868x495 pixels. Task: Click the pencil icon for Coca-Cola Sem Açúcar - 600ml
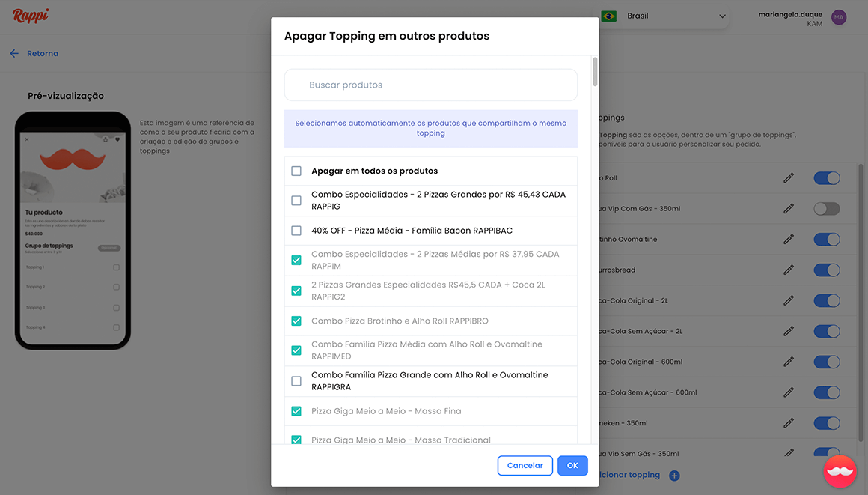(789, 392)
